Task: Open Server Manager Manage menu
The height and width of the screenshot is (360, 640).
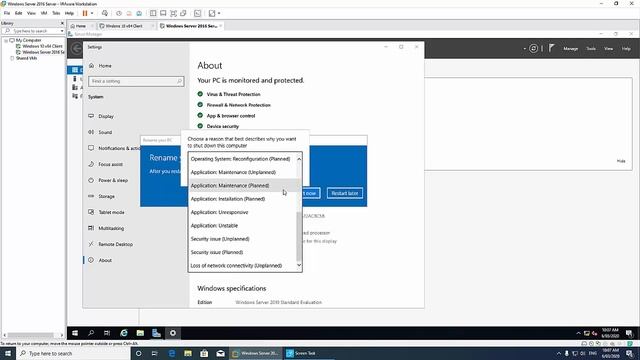Action: 571,49
